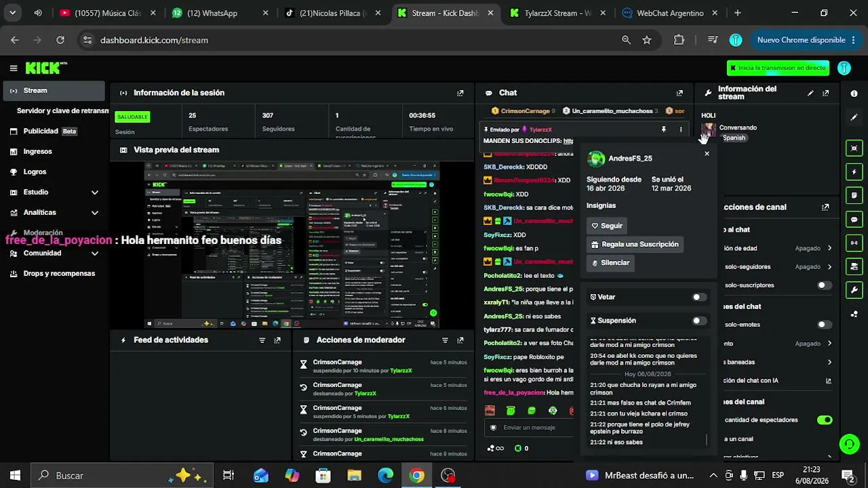Click the channel points icon below chat input
Screen dimensions: 868x488
[x=496, y=448]
